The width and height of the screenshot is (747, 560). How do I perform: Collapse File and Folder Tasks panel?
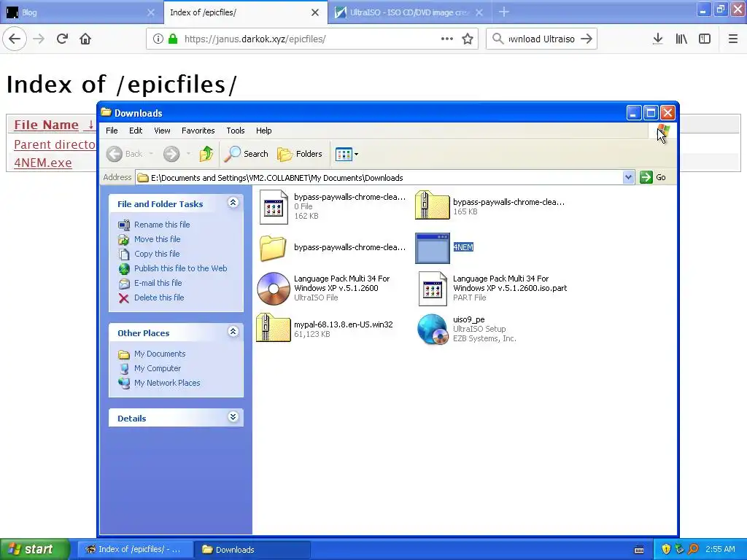(233, 203)
